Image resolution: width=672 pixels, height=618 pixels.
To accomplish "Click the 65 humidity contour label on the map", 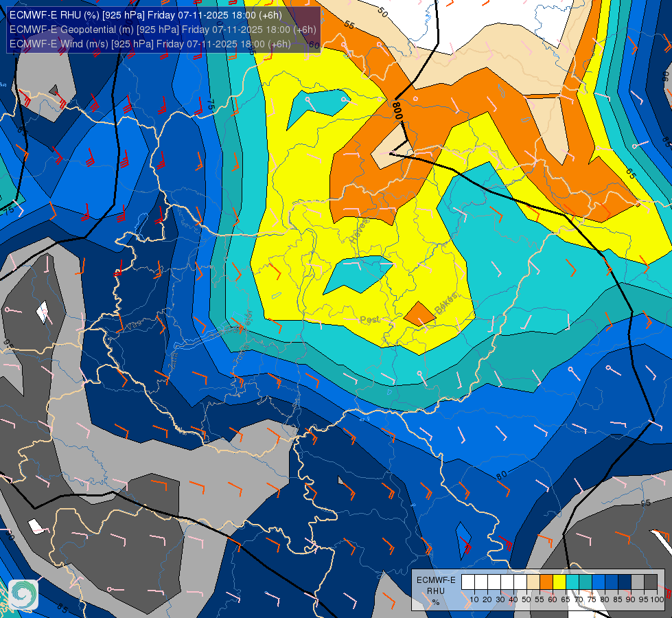I will [630, 174].
